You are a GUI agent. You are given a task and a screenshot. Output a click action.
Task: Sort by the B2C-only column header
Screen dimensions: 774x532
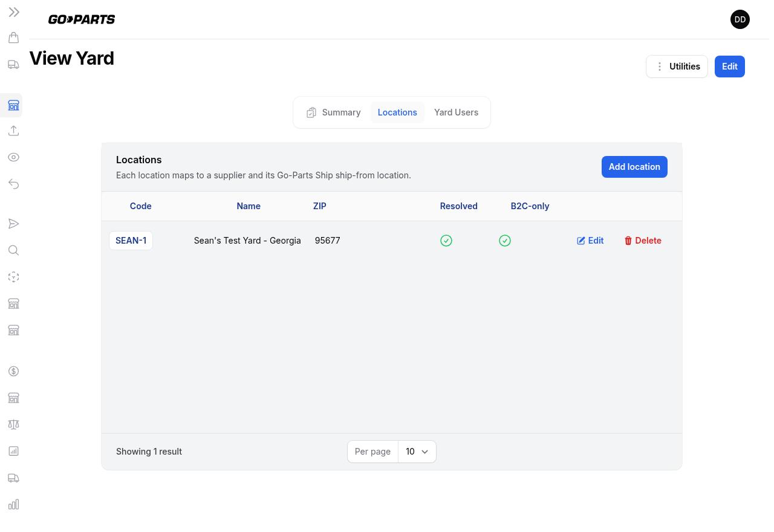[x=530, y=206]
